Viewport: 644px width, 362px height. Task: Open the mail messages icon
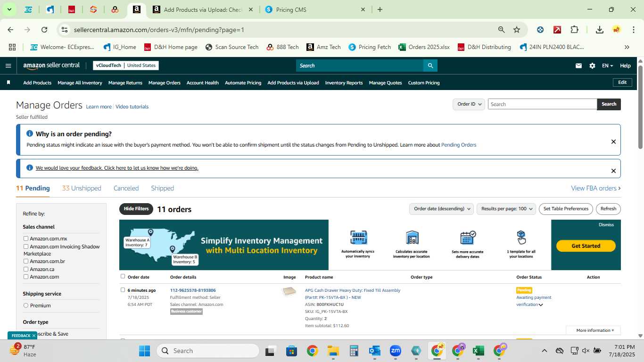click(578, 66)
